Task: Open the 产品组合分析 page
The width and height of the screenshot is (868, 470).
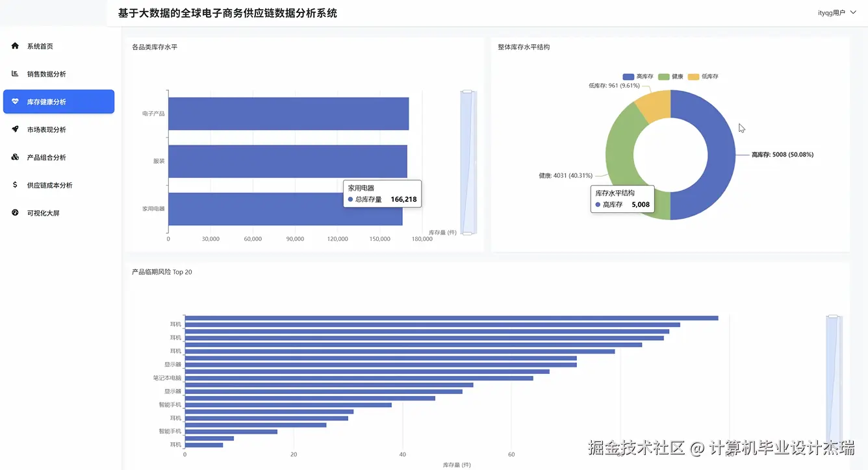Action: 58,158
